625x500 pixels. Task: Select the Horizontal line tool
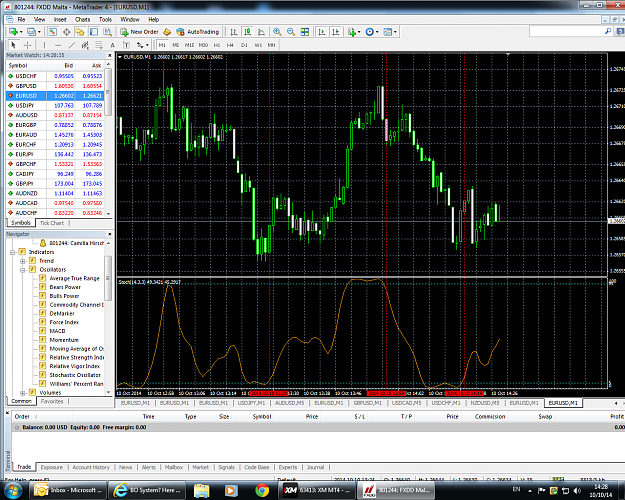coord(58,45)
